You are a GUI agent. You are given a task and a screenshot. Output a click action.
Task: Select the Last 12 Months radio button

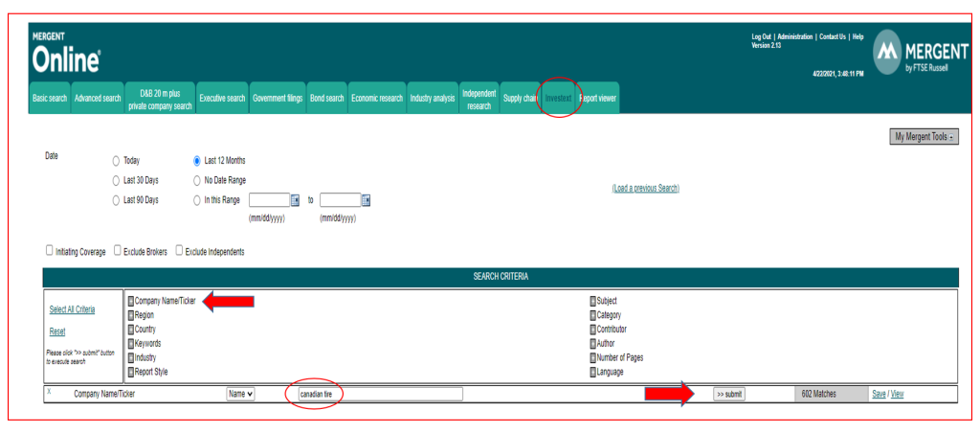197,161
